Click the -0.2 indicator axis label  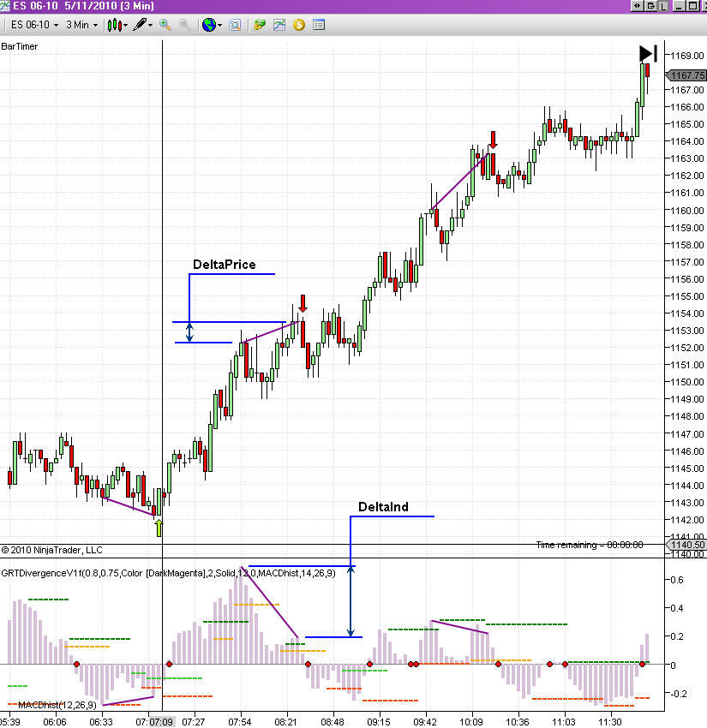[x=675, y=694]
